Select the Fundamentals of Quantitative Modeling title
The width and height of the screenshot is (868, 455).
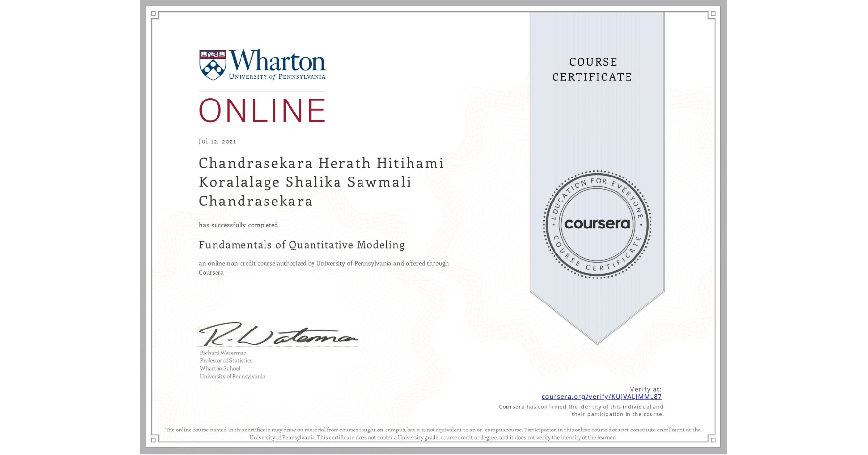click(x=301, y=245)
